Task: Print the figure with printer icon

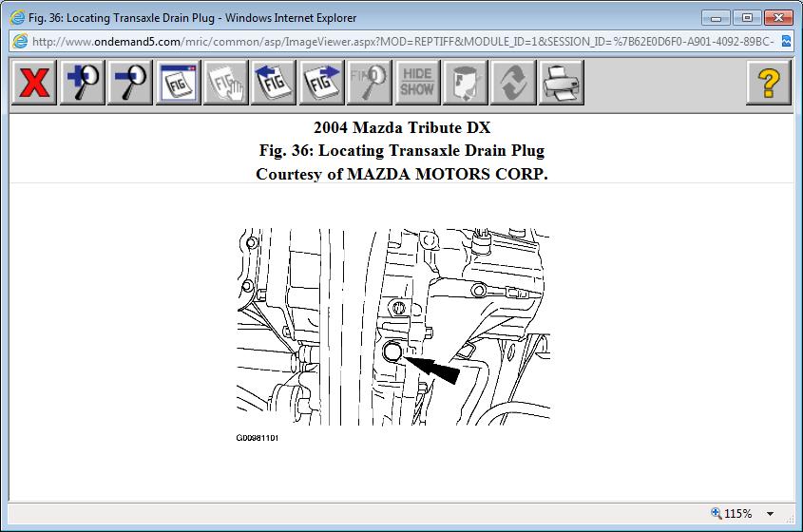Action: point(562,83)
